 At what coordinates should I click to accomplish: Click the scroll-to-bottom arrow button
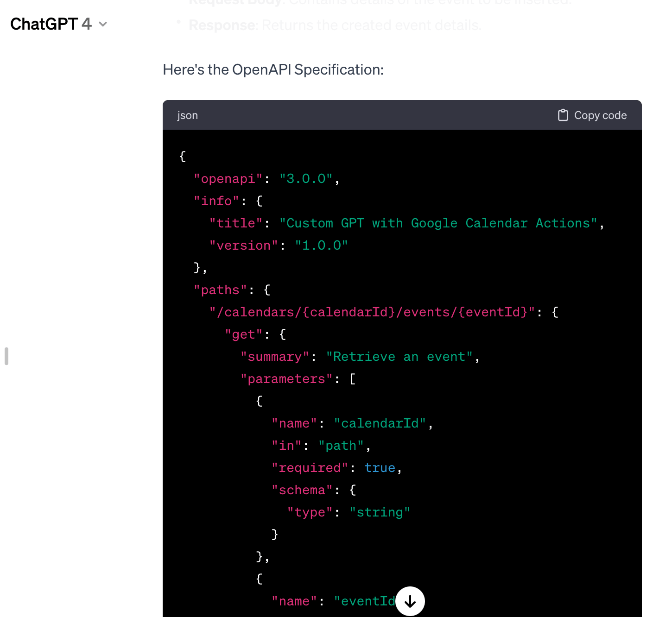pos(410,601)
